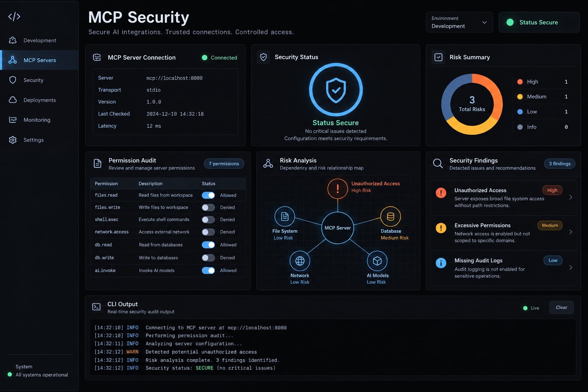The width and height of the screenshot is (588, 392).
Task: Clear the CLI output
Action: tap(562, 307)
